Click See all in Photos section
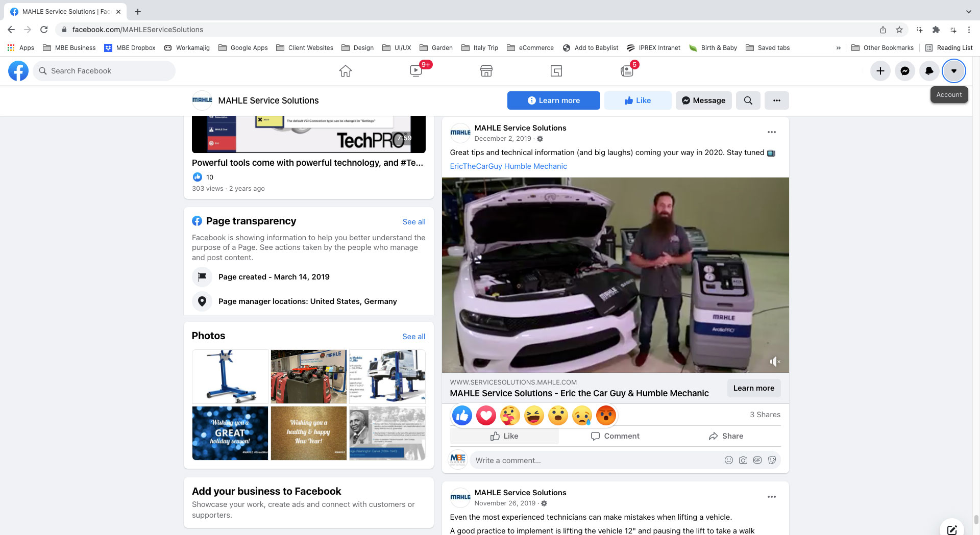The width and height of the screenshot is (980, 535). (414, 337)
